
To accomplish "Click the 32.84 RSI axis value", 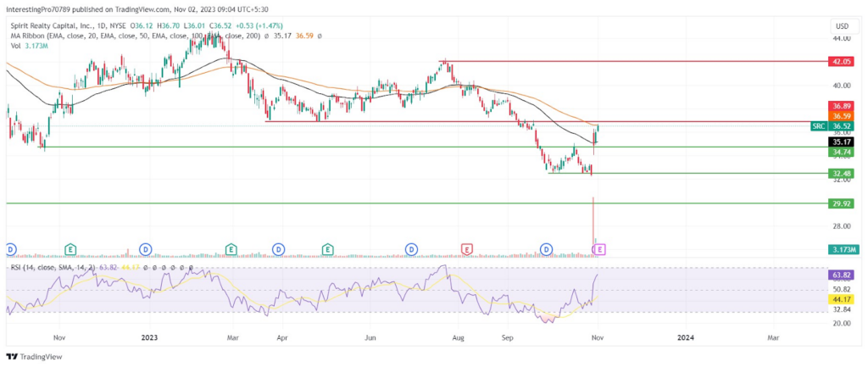I will pyautogui.click(x=841, y=310).
